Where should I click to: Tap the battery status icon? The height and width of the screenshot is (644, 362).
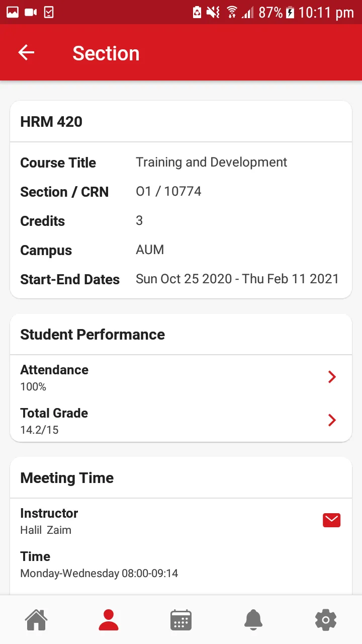290,13
